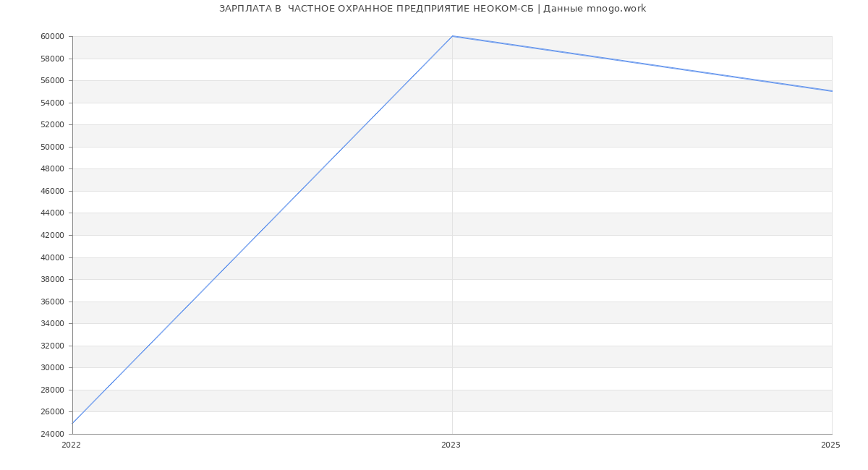Click the 44000 y-axis label
Image resolution: width=868 pixels, height=470 pixels.
[52, 213]
